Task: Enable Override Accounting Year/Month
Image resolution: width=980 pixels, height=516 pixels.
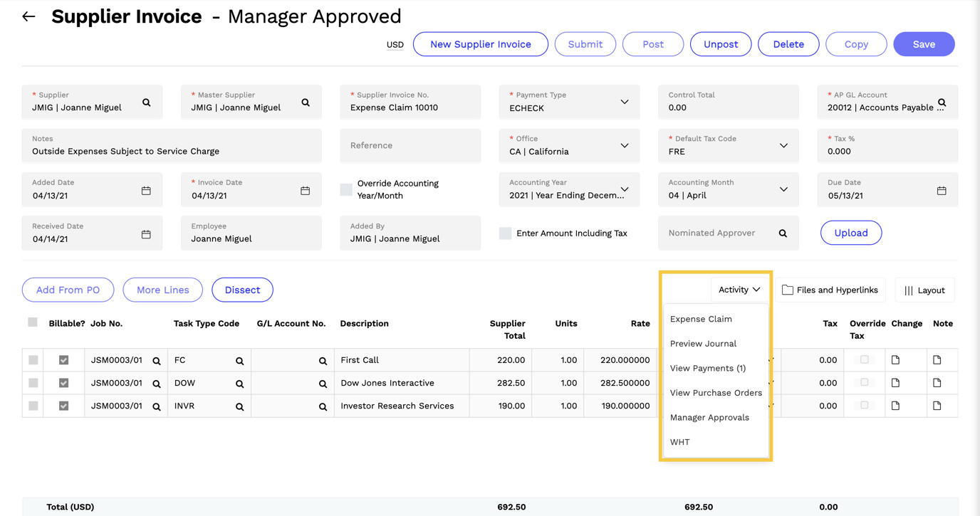Action: (x=346, y=189)
